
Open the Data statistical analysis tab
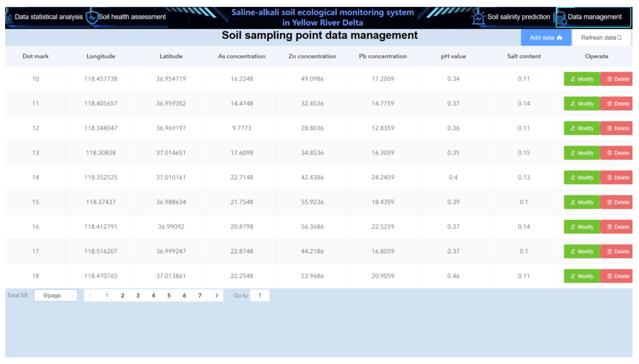coord(49,17)
